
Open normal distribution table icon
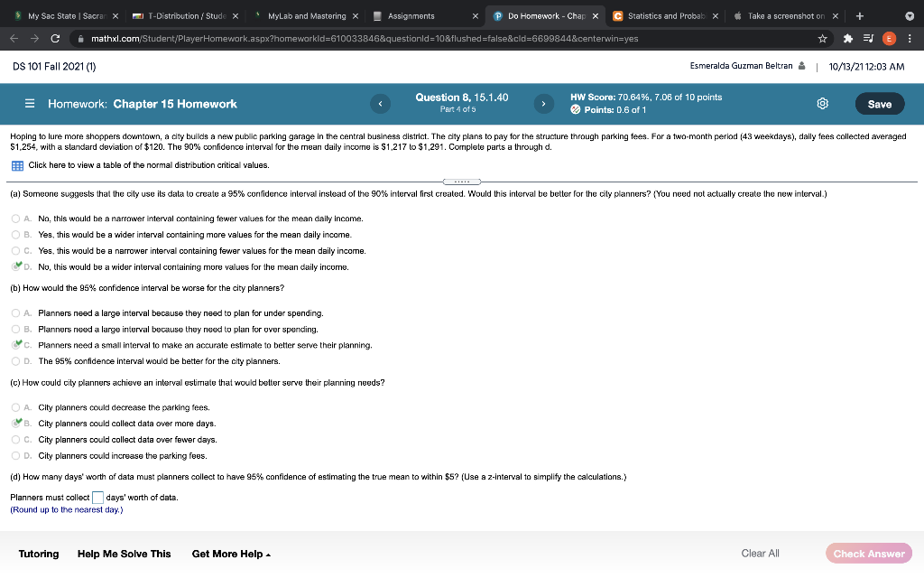[18, 166]
